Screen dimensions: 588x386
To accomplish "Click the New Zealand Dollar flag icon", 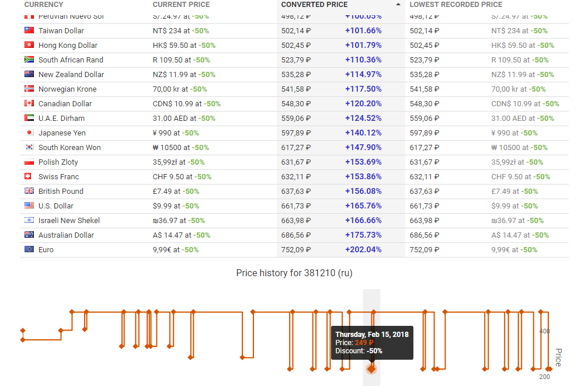I will pos(29,74).
